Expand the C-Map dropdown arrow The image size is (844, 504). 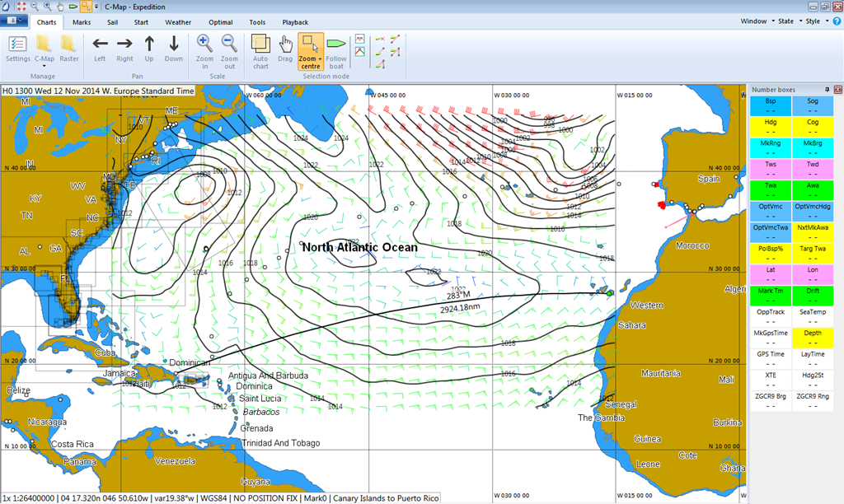click(x=45, y=66)
